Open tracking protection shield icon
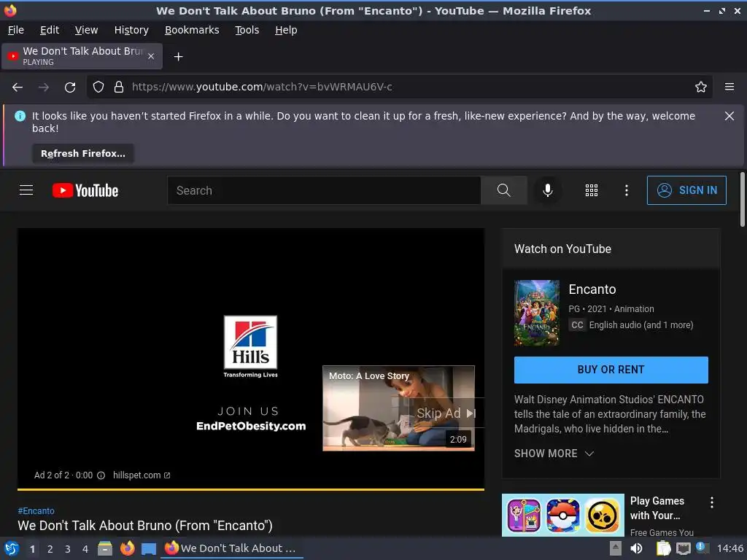 tap(98, 87)
